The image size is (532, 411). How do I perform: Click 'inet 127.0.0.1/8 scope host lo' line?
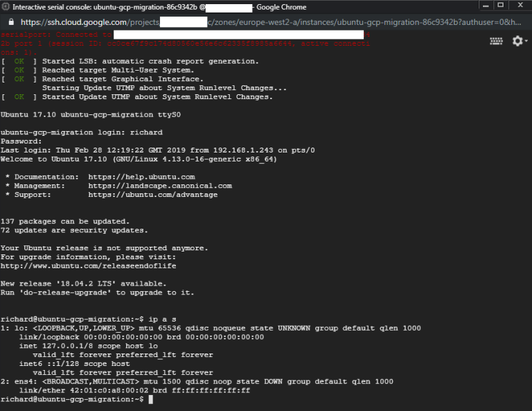(x=88, y=346)
